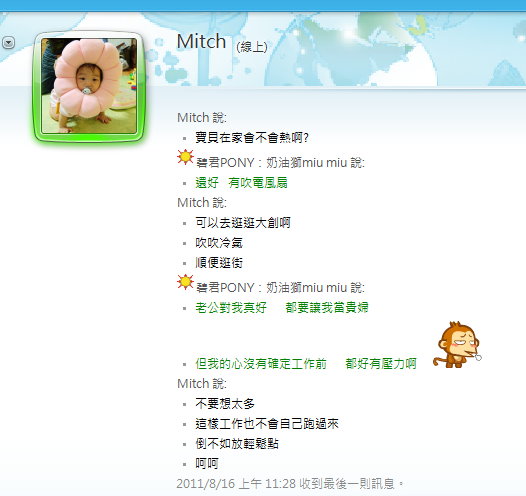Select message 吹吹冷氣

tap(219, 243)
